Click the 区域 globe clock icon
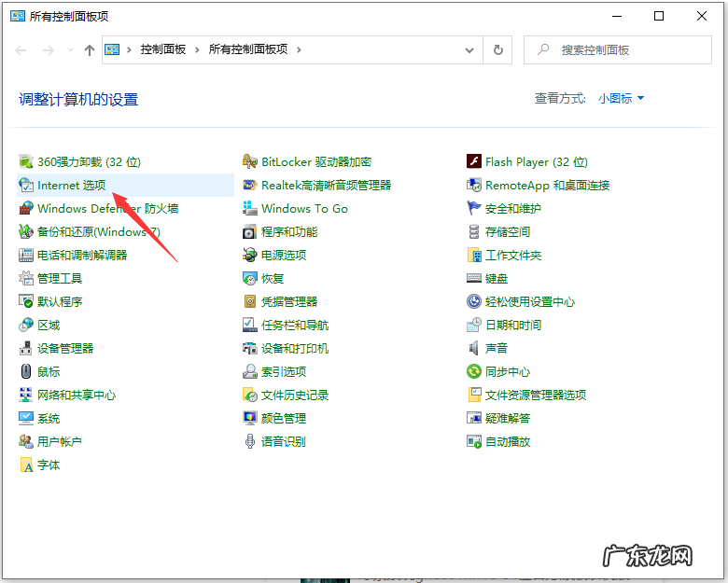The image size is (728, 583). [26, 325]
